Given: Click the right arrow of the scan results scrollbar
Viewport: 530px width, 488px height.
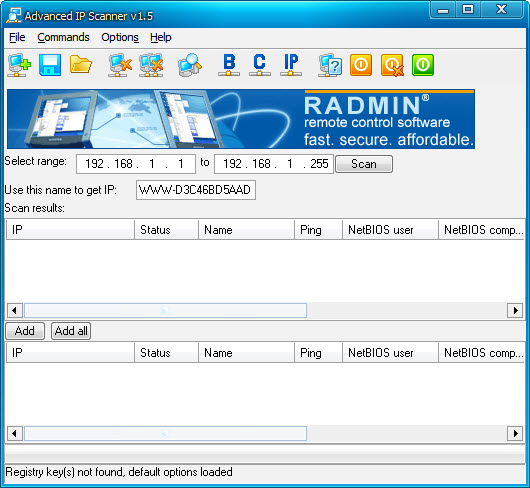Looking at the screenshot, I should point(515,310).
